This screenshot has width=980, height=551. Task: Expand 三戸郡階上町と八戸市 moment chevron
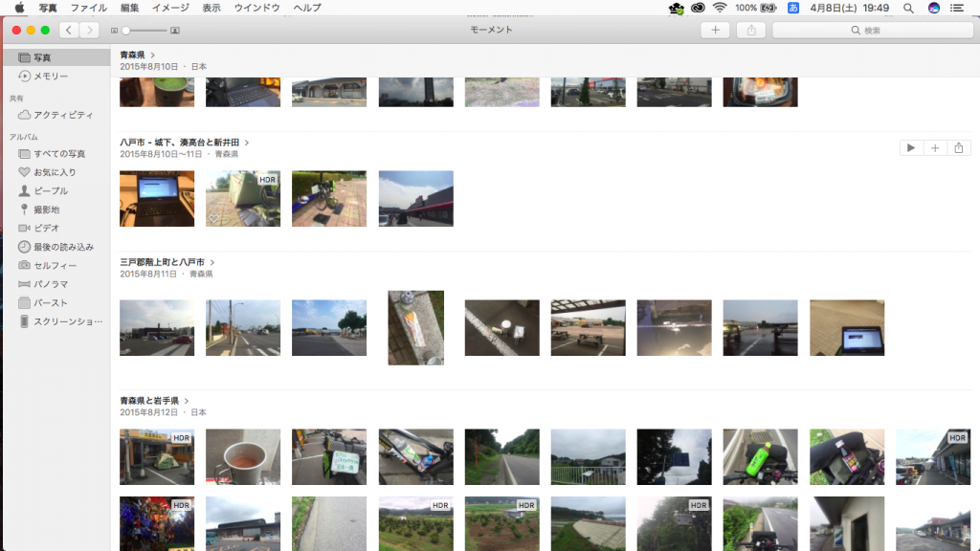point(212,262)
